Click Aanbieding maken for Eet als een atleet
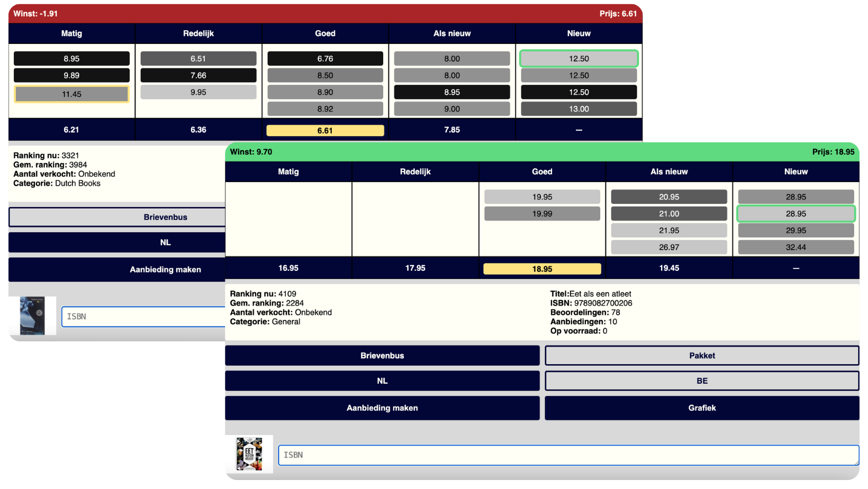 (382, 408)
